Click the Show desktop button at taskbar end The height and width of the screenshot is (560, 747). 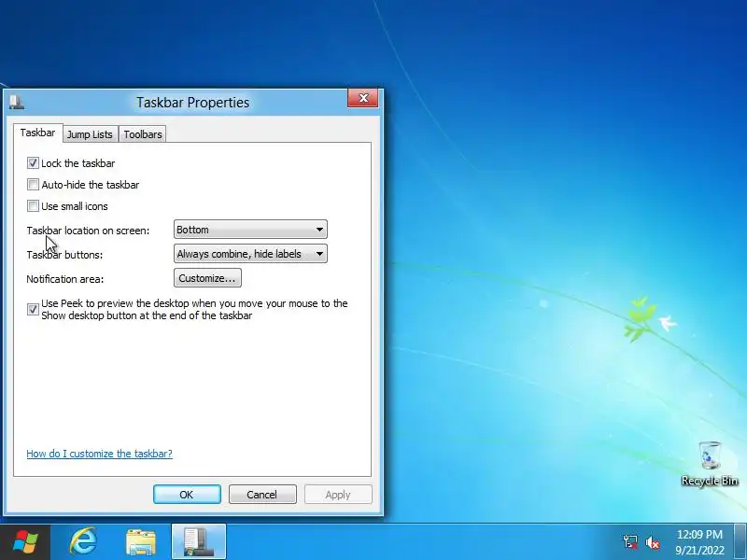(x=740, y=542)
